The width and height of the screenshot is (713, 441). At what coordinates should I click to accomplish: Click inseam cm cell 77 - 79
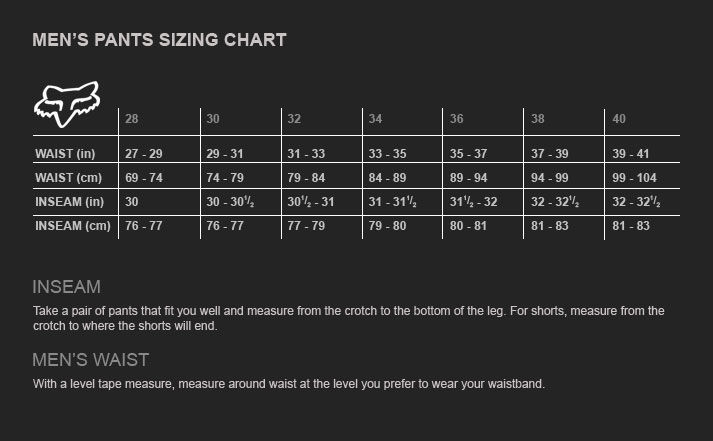(x=306, y=226)
